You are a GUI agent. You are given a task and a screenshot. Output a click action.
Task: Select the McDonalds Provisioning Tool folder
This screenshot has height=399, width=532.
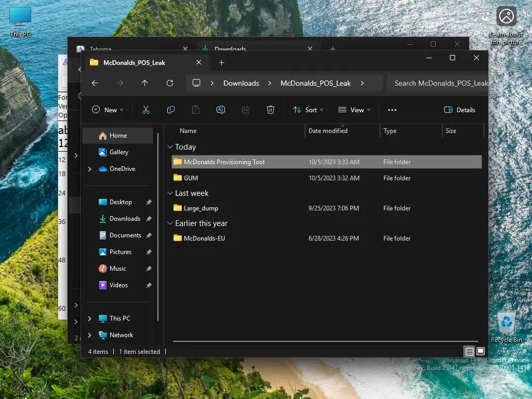point(327,162)
